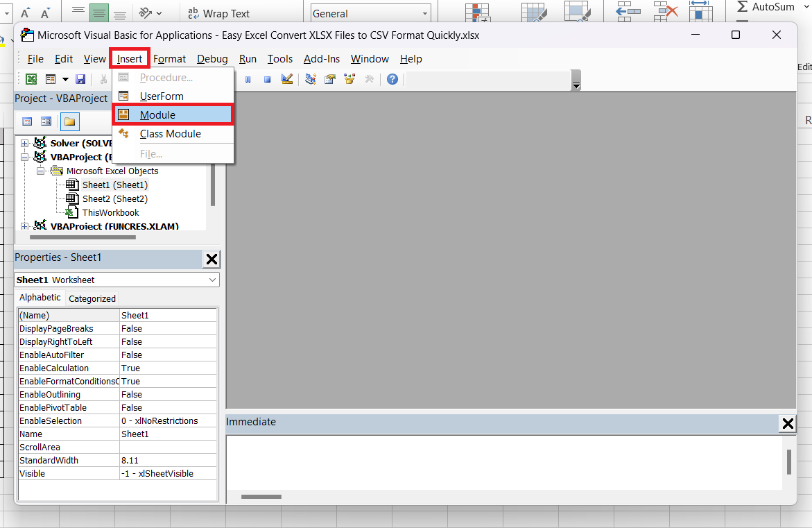Choose UserForm in the Insert menu
The width and height of the screenshot is (812, 528).
(173, 96)
